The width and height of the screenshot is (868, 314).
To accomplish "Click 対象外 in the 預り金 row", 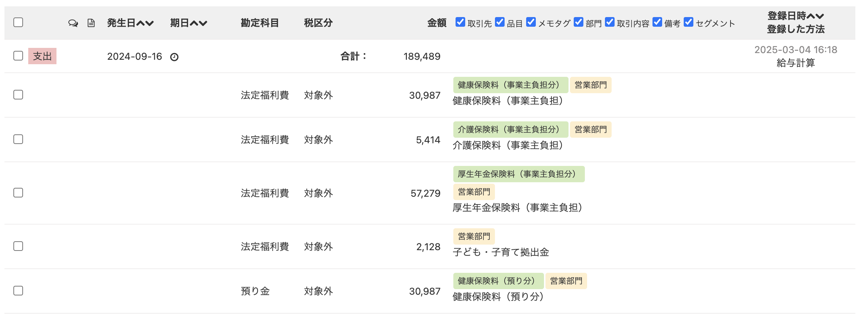I will pyautogui.click(x=318, y=291).
